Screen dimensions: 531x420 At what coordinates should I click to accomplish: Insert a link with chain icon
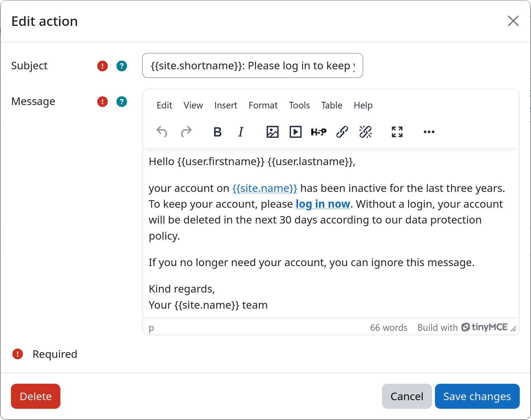(x=342, y=132)
